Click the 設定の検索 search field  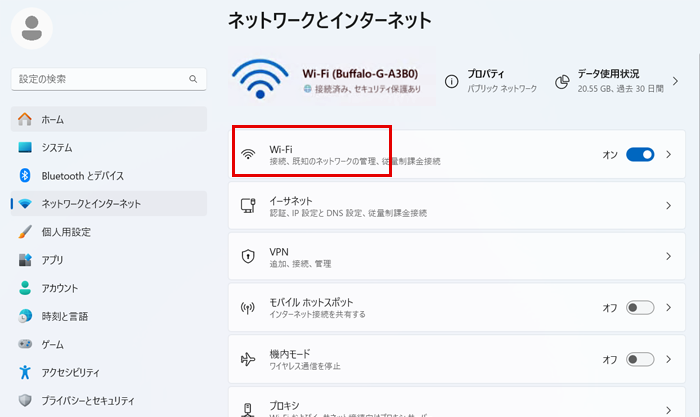[109, 79]
